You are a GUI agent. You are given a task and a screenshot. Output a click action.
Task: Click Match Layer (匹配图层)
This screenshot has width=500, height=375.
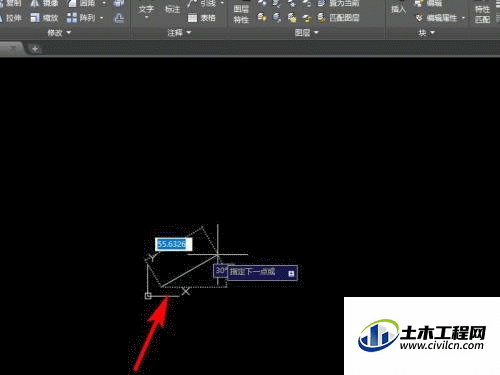[x=338, y=18]
